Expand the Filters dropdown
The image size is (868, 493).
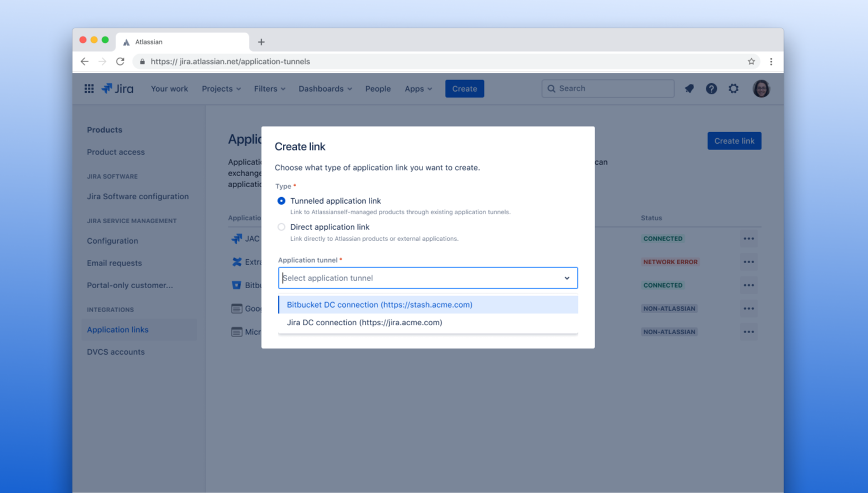[x=270, y=89]
